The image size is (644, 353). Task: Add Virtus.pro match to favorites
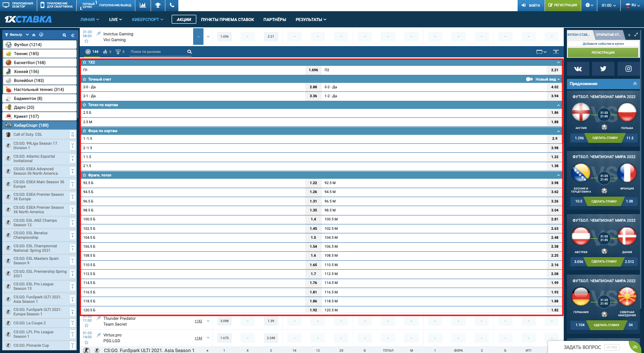coord(86,343)
